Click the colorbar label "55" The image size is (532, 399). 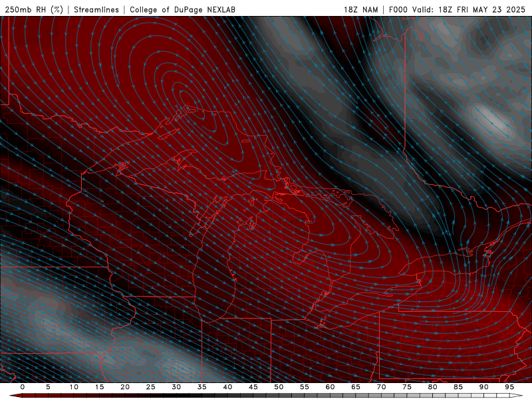pyautogui.click(x=305, y=387)
